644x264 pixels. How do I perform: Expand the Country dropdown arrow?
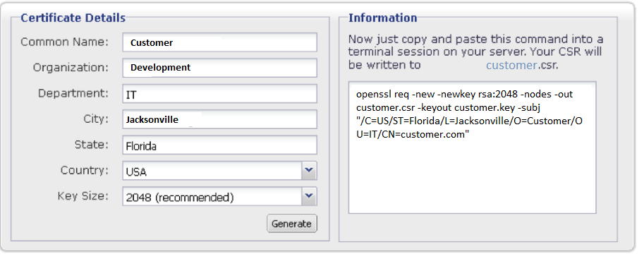pyautogui.click(x=309, y=171)
